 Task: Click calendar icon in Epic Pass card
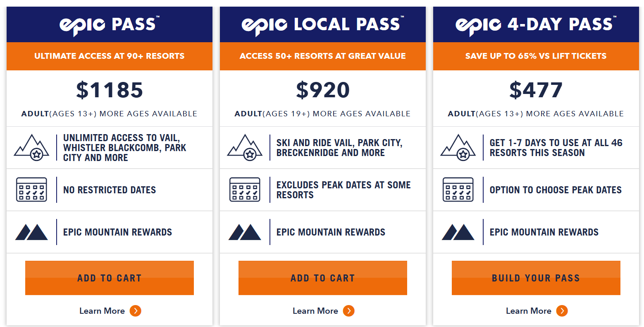31,190
